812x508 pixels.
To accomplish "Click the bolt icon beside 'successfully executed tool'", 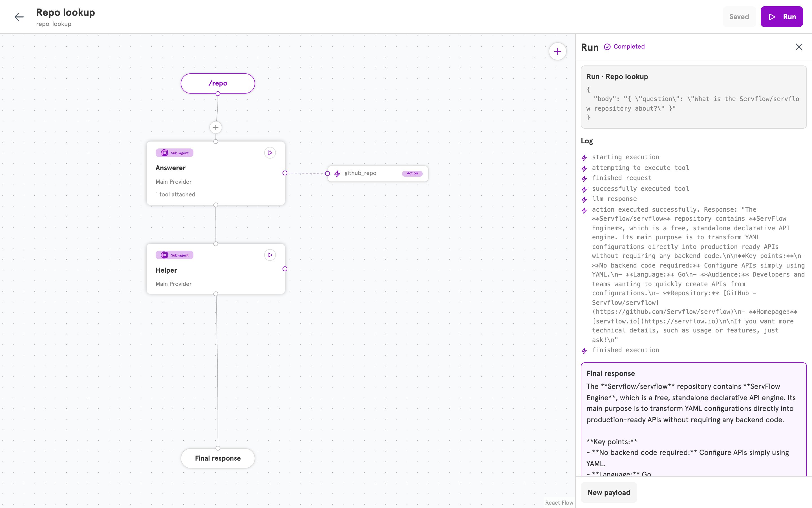I will click(584, 189).
